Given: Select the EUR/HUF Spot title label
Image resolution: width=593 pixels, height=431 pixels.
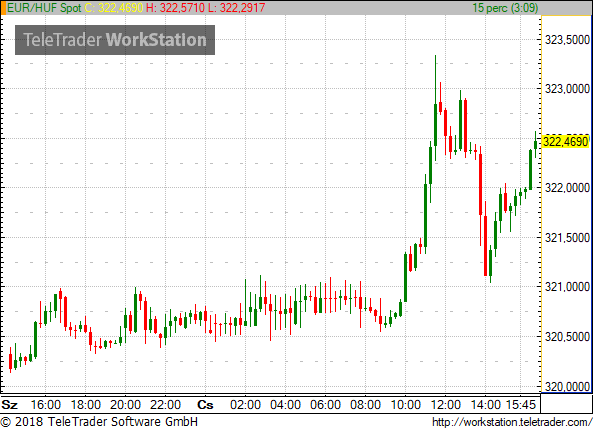Looking at the screenshot, I should [44, 8].
